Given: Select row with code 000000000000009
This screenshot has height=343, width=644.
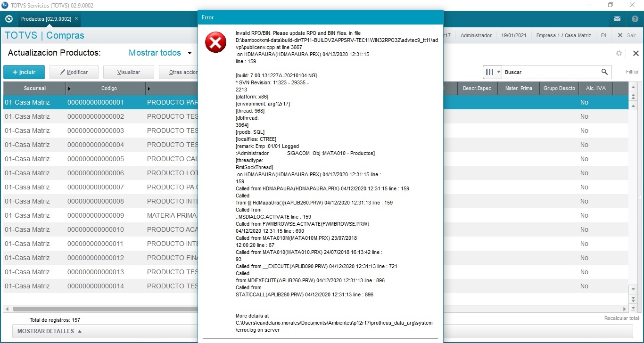Looking at the screenshot, I should 316,215.
